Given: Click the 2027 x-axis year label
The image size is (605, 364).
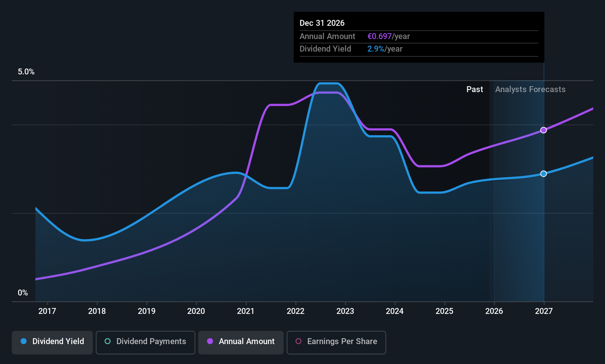Looking at the screenshot, I should point(543,311).
